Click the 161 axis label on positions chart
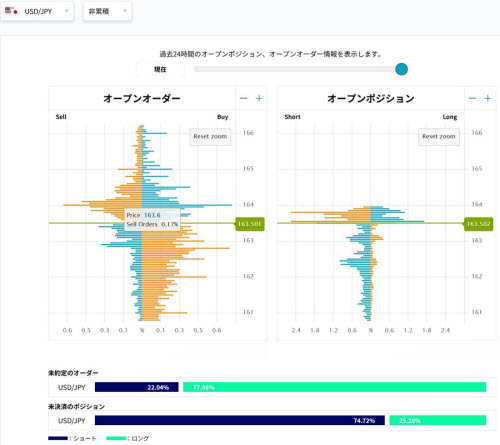This screenshot has height=445, width=500. (x=477, y=312)
